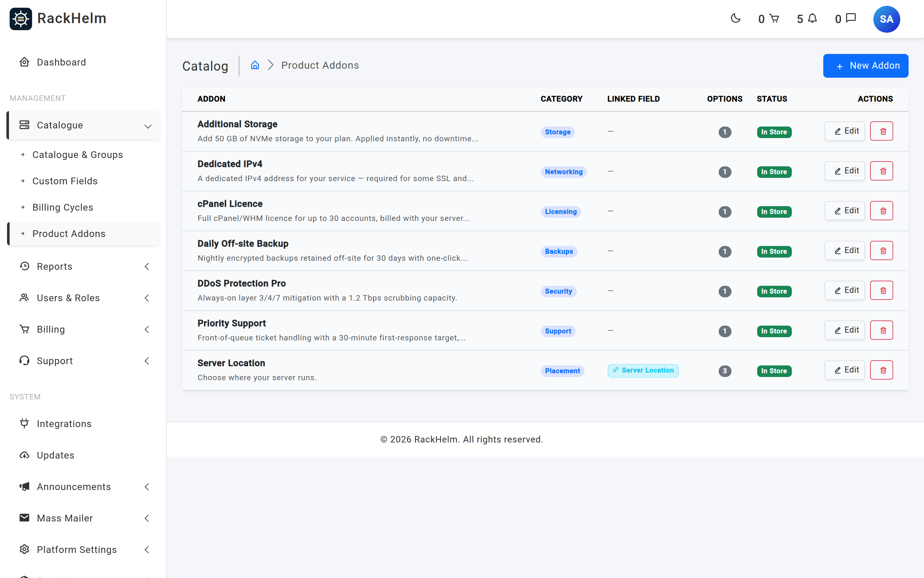Open messages chat bubble icon
The height and width of the screenshot is (578, 924).
click(851, 18)
